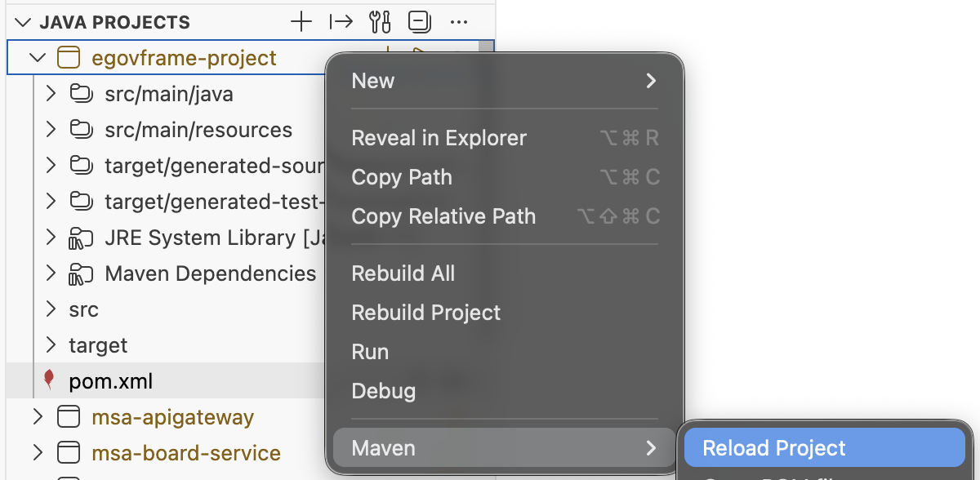Expand the src/main/java folder
The image size is (980, 480).
51,94
